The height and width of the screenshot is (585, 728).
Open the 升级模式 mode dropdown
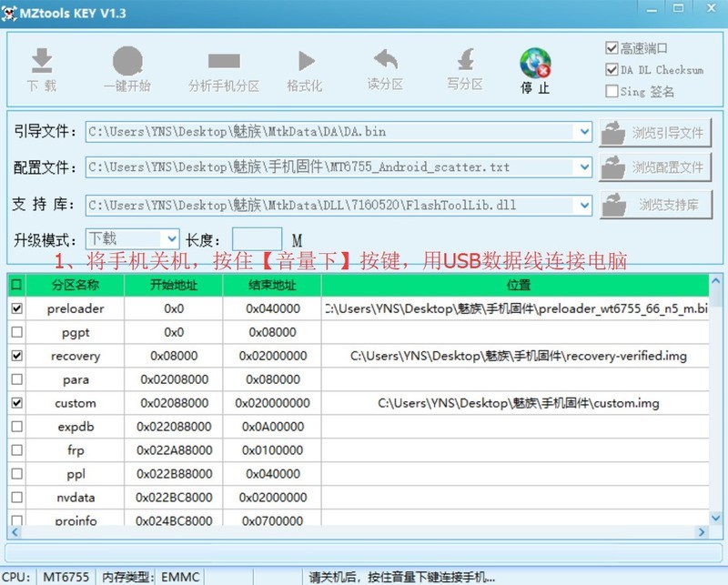coord(170,239)
